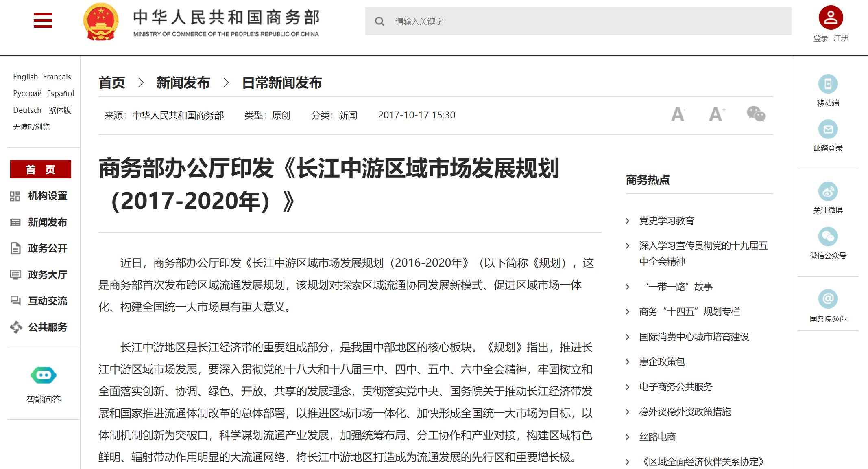The height and width of the screenshot is (469, 868).
Task: Expand the 惠企政策包 chevron arrow
Action: (628, 362)
